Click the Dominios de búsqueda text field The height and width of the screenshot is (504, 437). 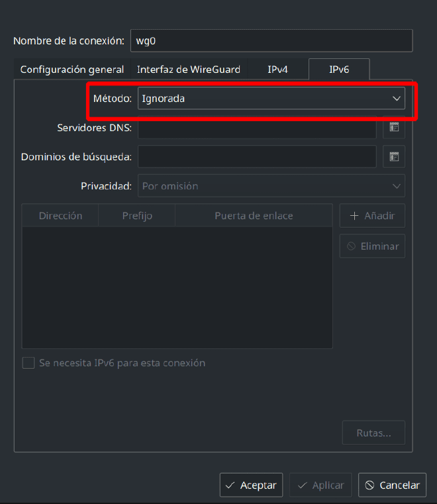tap(257, 156)
